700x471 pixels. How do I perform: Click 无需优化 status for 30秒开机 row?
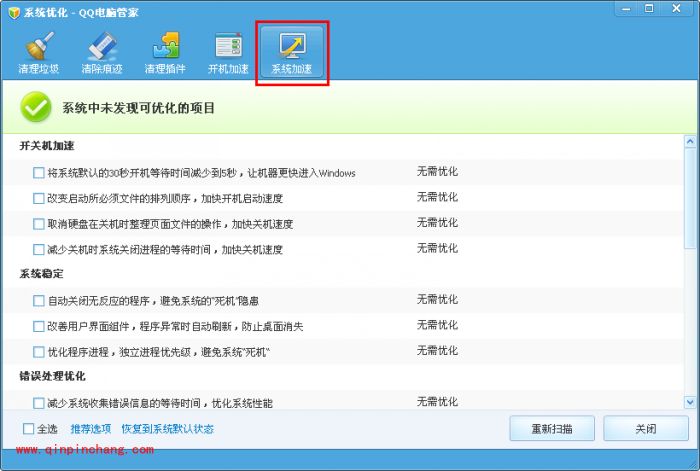tap(438, 171)
